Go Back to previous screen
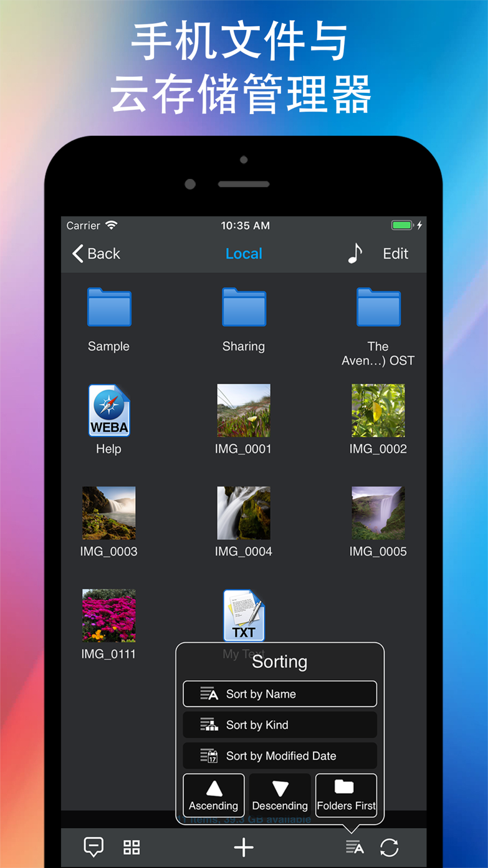 coord(96,254)
